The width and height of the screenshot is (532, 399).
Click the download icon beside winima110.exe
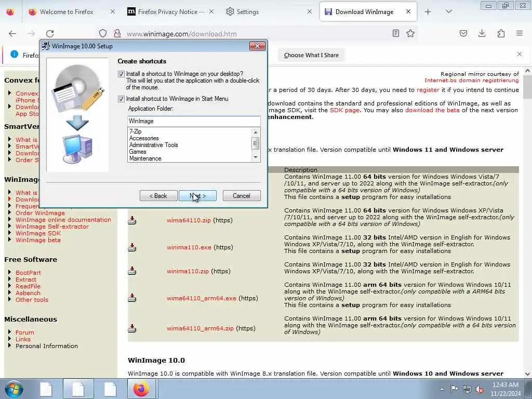coord(132,247)
